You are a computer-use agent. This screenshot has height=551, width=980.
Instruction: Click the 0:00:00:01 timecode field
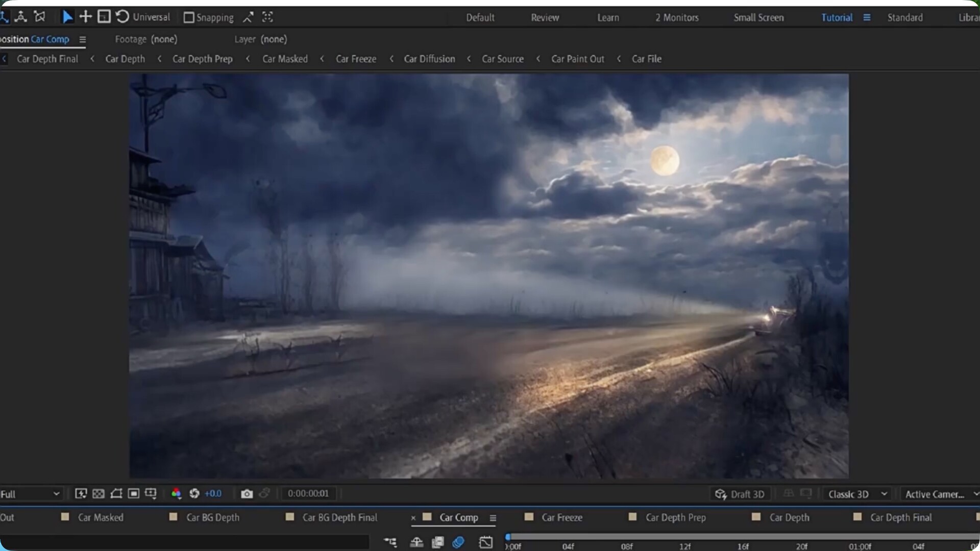point(308,493)
